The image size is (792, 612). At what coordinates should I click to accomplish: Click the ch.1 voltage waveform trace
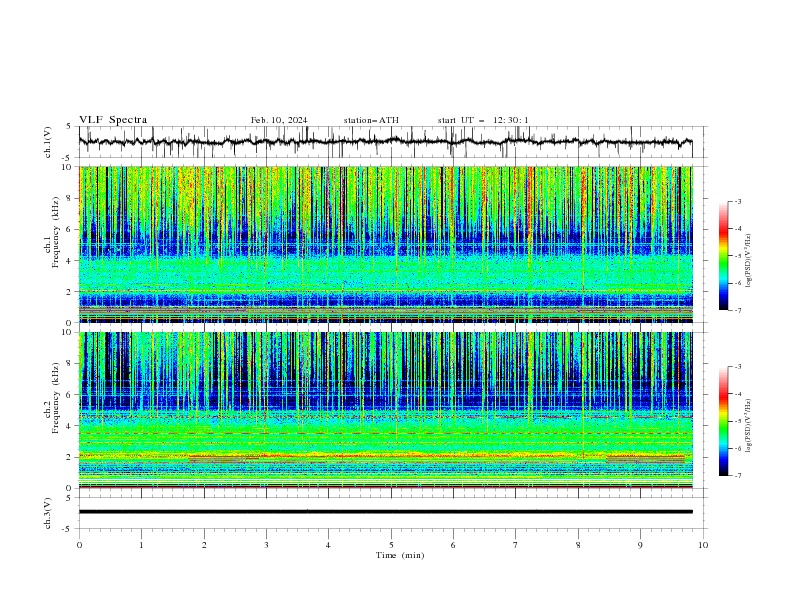click(x=385, y=142)
